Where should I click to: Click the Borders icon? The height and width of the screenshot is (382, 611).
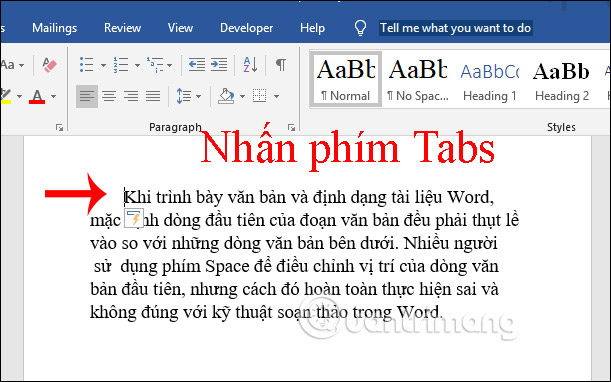pos(260,96)
